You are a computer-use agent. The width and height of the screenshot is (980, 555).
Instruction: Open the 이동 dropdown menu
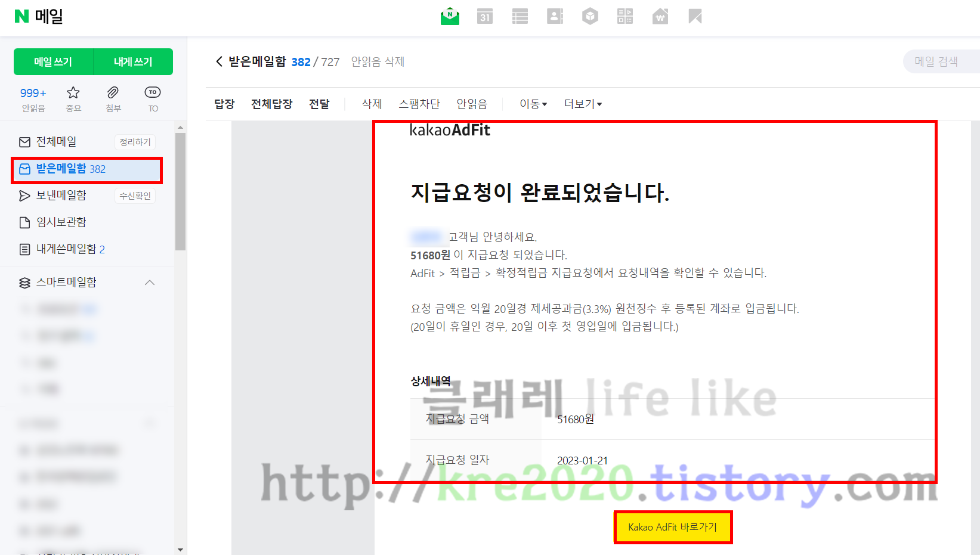click(533, 104)
